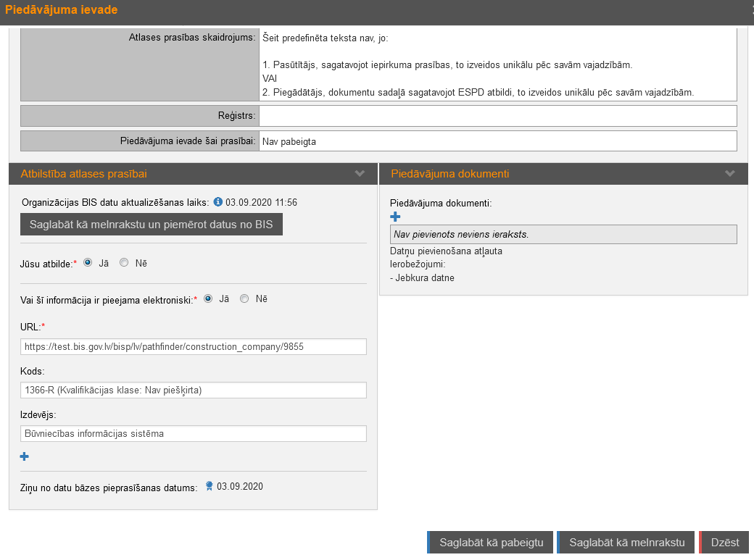Click the info icon beside BIS update time
This screenshot has height=560, width=754.
(x=217, y=203)
